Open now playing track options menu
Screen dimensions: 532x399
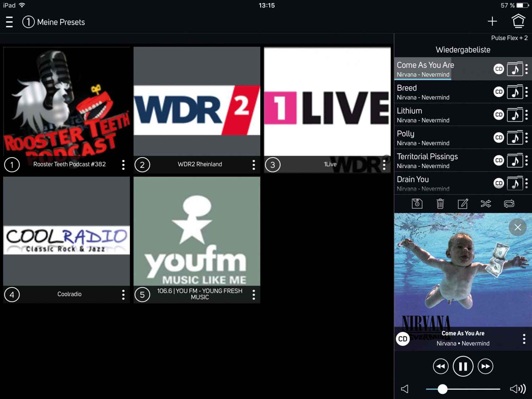tap(524, 339)
